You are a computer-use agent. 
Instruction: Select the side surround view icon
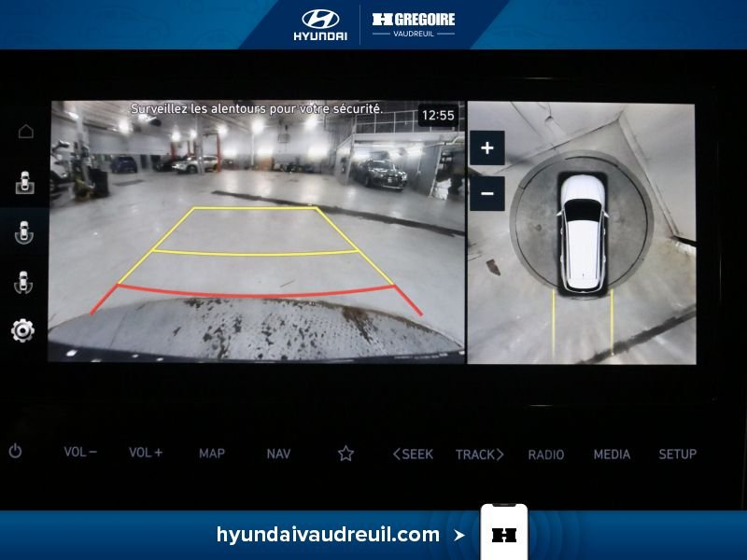pyautogui.click(x=23, y=283)
